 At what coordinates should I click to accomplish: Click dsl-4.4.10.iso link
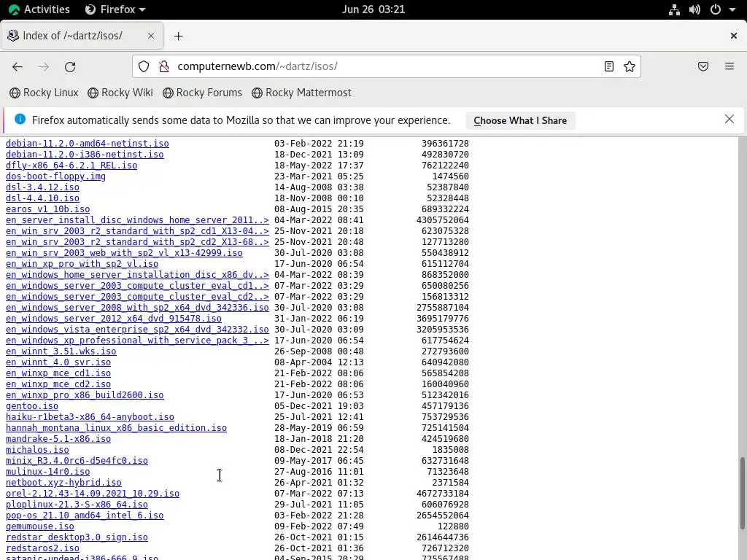42,198
